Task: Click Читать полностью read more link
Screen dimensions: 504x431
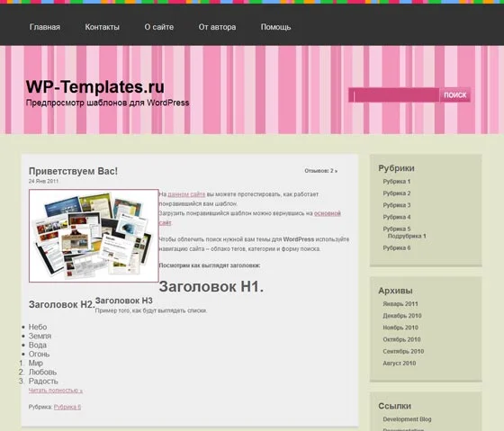Action: pos(56,391)
